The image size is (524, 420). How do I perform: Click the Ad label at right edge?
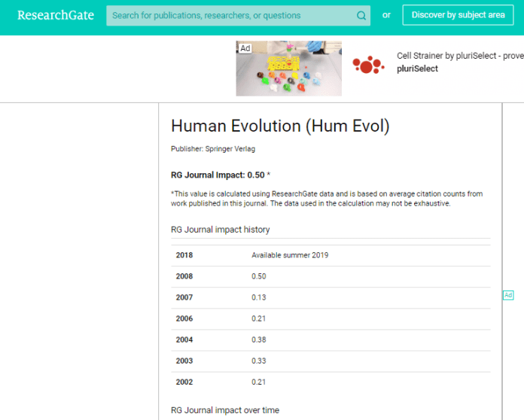pos(508,295)
